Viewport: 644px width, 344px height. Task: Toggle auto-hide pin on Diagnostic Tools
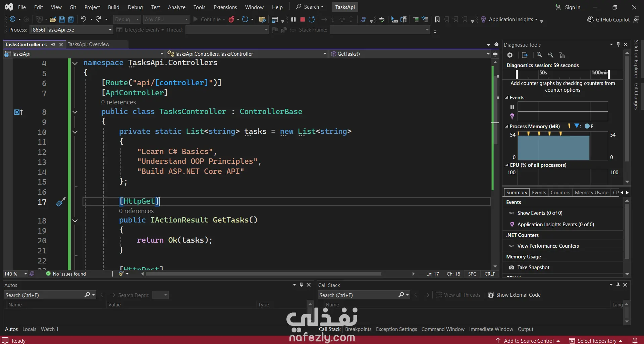[618, 45]
